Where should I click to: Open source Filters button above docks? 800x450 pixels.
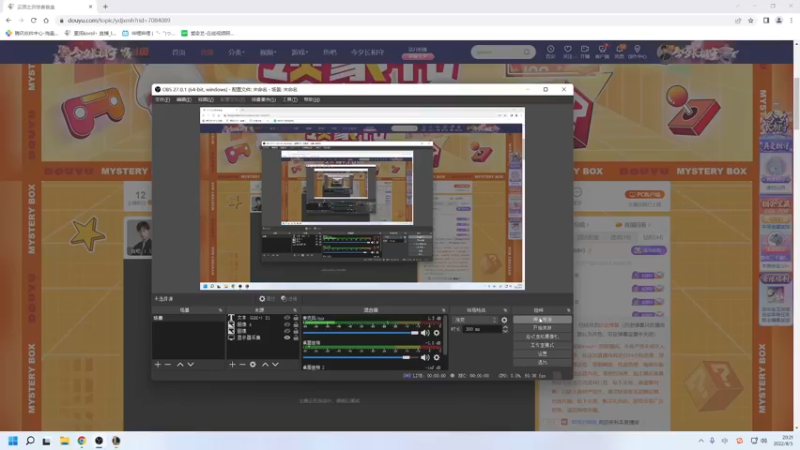[289, 298]
